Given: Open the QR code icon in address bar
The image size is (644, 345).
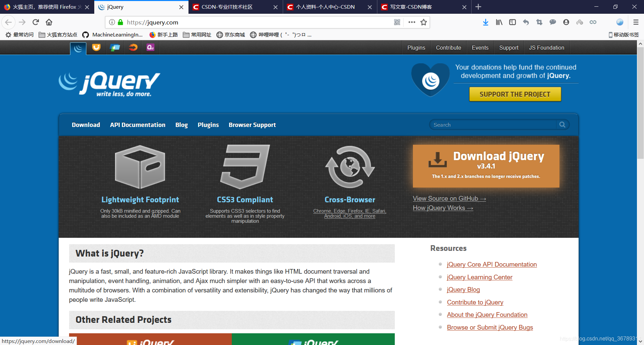Looking at the screenshot, I should coord(397,22).
